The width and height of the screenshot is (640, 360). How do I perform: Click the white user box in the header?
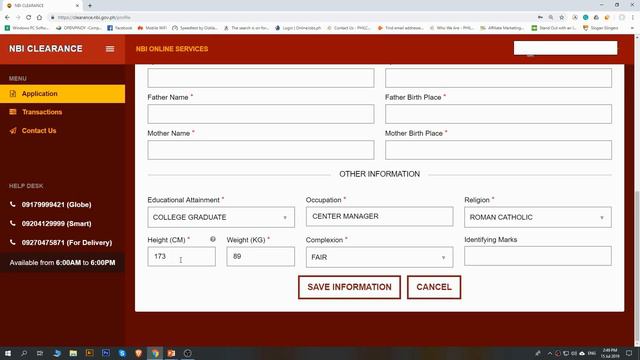pos(565,48)
